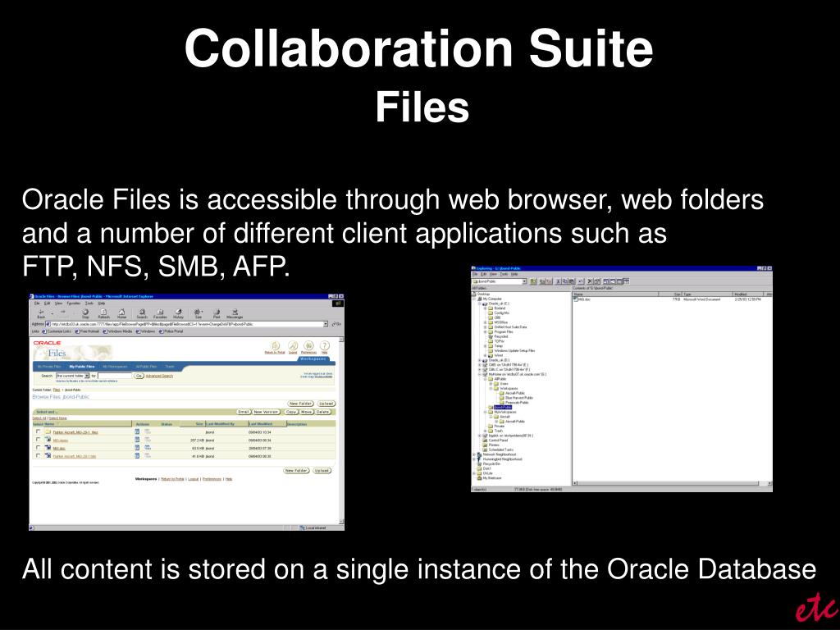Tick the checkbox of the 41.6 KB file row
The height and width of the screenshot is (630, 840).
click(x=38, y=455)
